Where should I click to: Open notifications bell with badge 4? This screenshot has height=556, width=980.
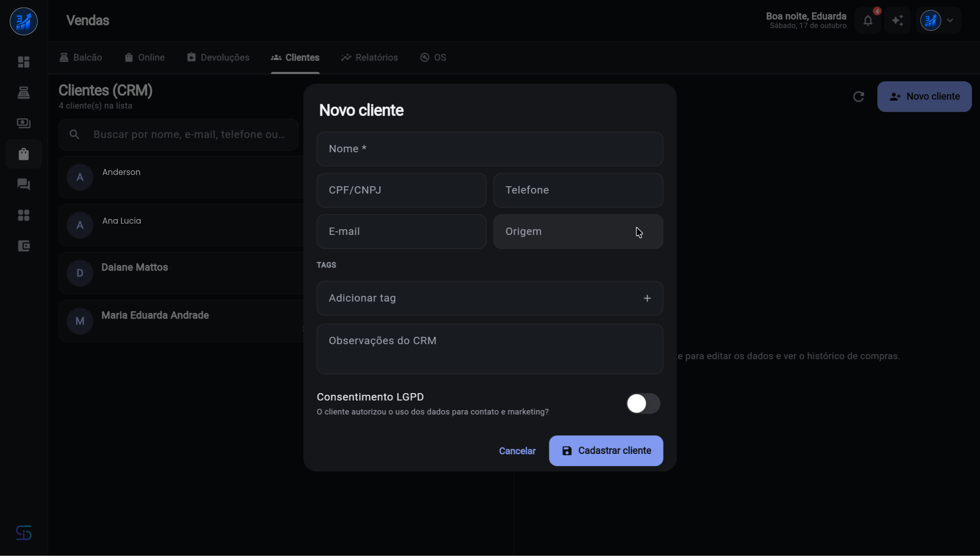point(868,21)
